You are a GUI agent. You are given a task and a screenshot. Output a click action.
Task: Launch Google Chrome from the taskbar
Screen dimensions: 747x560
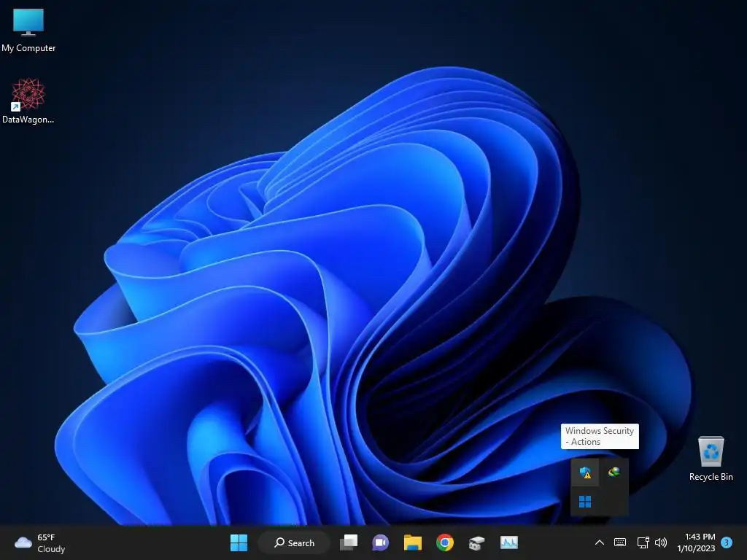444,542
